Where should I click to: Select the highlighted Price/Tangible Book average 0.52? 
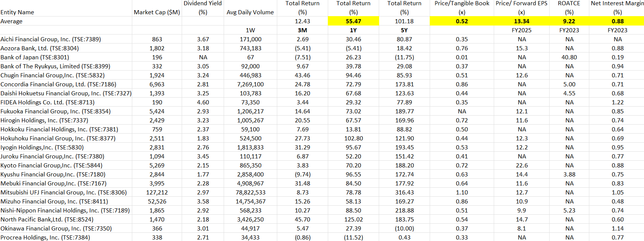click(462, 21)
